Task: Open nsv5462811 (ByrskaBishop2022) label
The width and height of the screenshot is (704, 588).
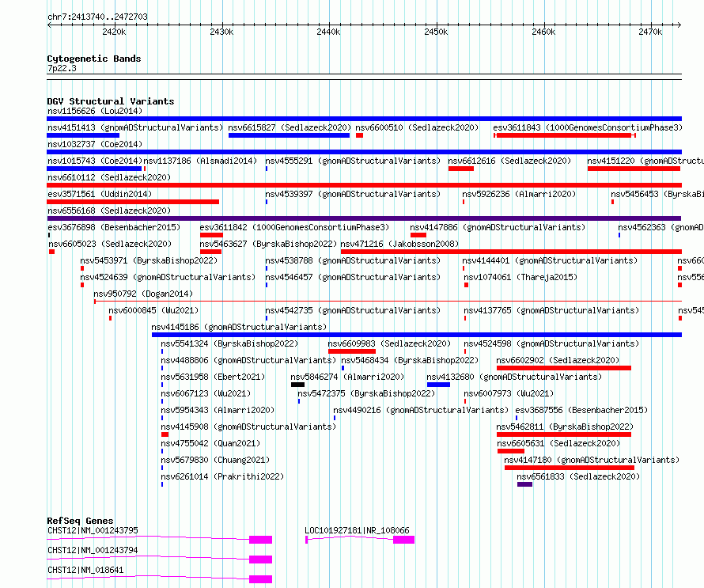Action: tap(565, 427)
